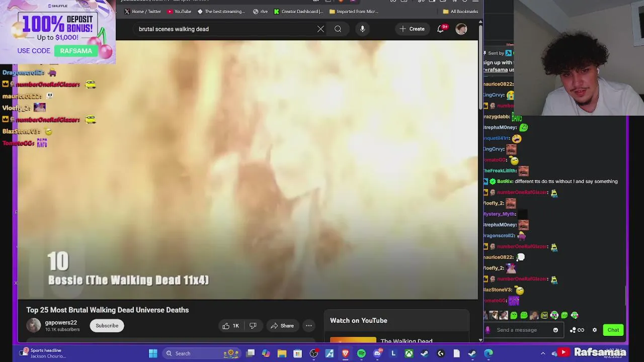Click Watch on YouTube link
644x362 pixels.
click(x=359, y=321)
